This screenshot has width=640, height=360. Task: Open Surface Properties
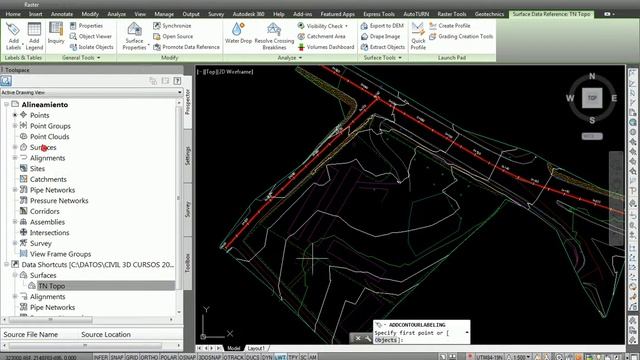[134, 36]
